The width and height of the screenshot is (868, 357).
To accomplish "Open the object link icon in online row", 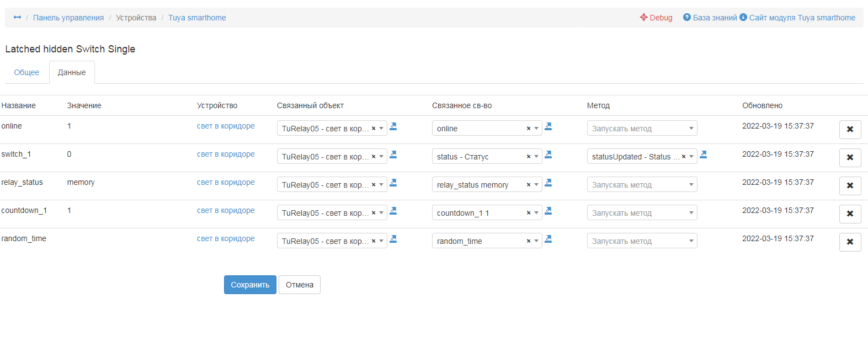I will (393, 126).
